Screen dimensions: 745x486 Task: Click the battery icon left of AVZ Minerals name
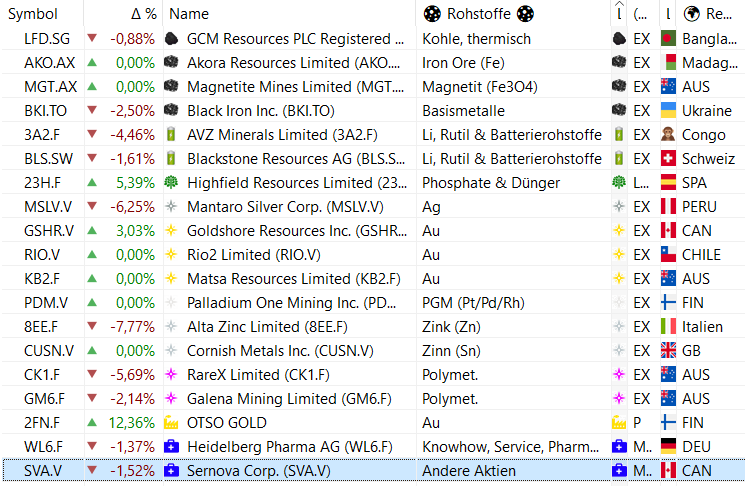point(174,135)
